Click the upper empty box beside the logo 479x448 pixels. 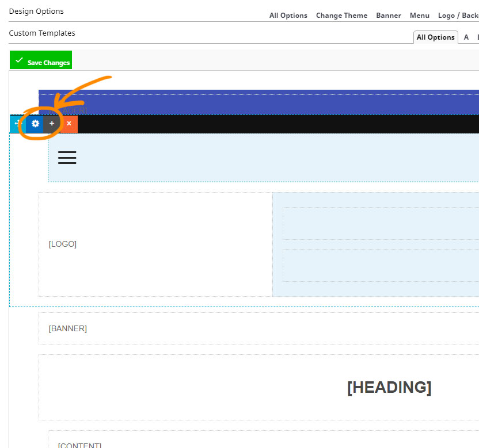[380, 223]
